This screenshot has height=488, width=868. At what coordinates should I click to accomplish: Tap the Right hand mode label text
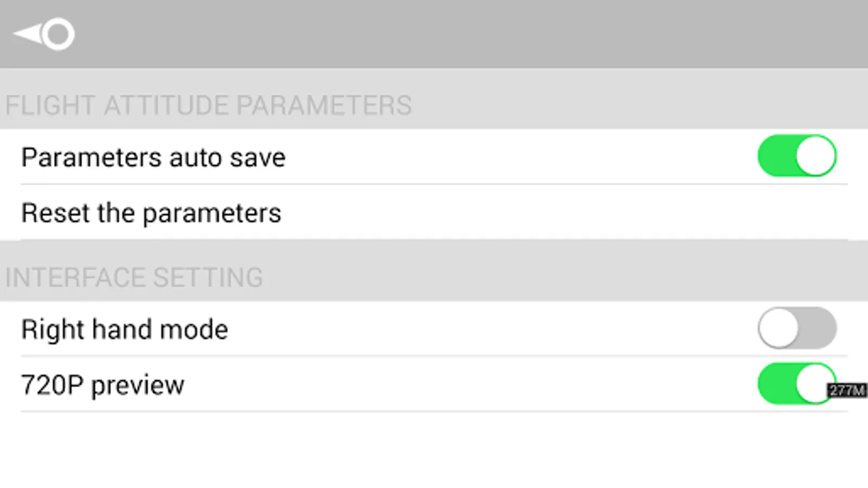pyautogui.click(x=124, y=329)
